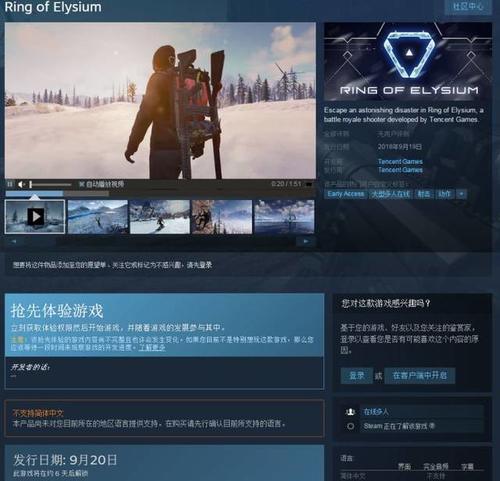Click the Ring of Elysium header logo image

coord(408,62)
